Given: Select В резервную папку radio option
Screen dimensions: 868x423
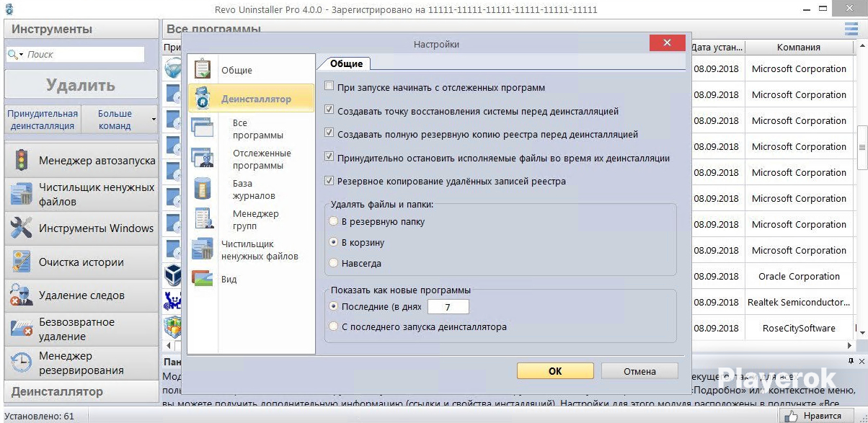Looking at the screenshot, I should coord(333,221).
